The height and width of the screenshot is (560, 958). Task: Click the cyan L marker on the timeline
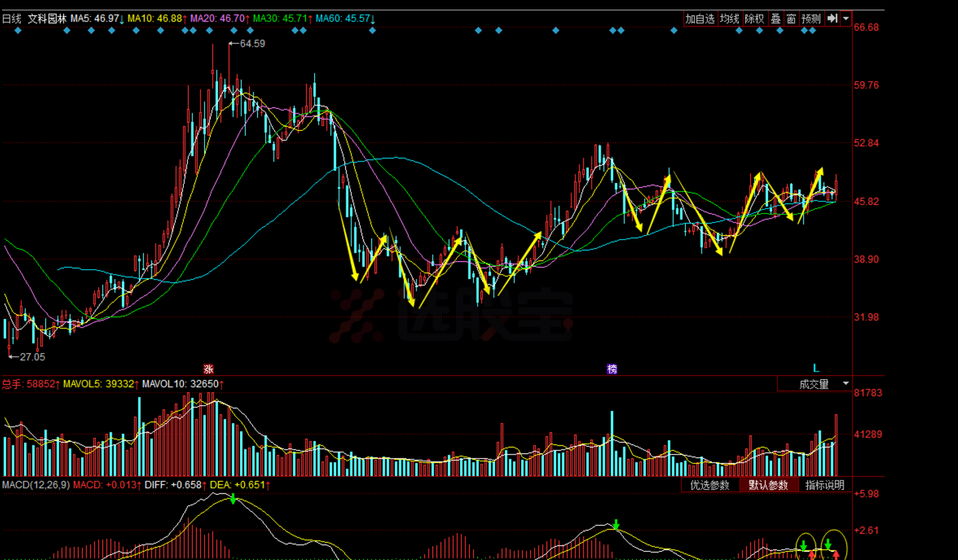click(816, 368)
